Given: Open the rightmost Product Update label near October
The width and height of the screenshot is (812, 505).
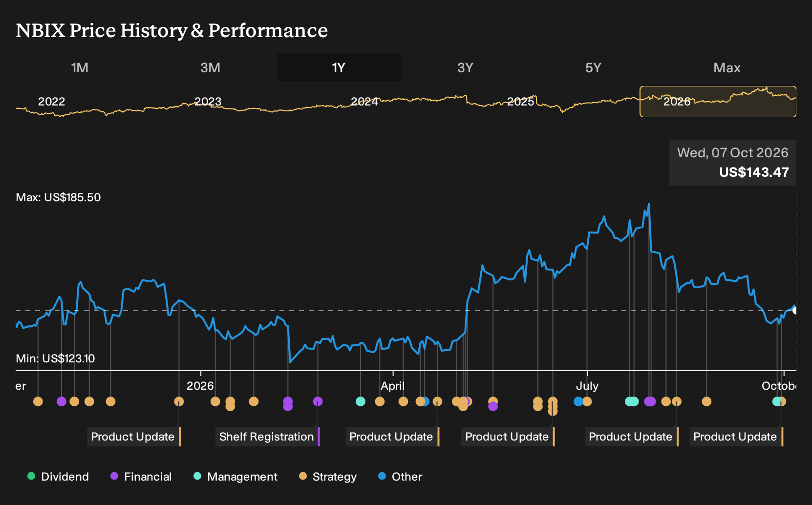Looking at the screenshot, I should click(x=736, y=437).
